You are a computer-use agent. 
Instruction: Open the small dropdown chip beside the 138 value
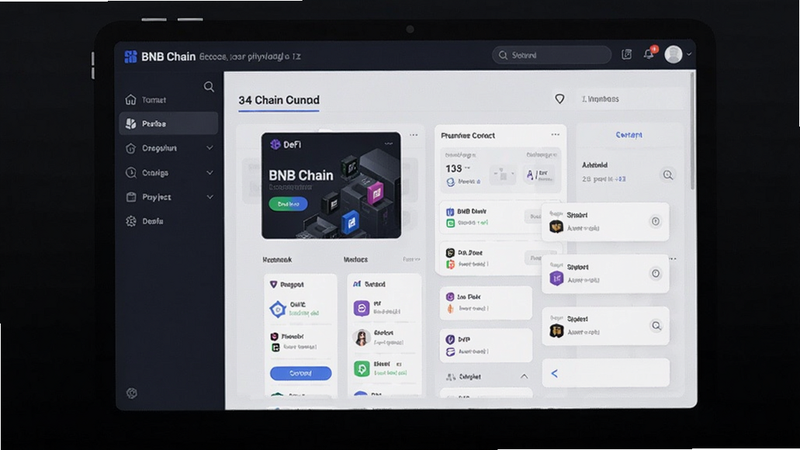(x=503, y=175)
